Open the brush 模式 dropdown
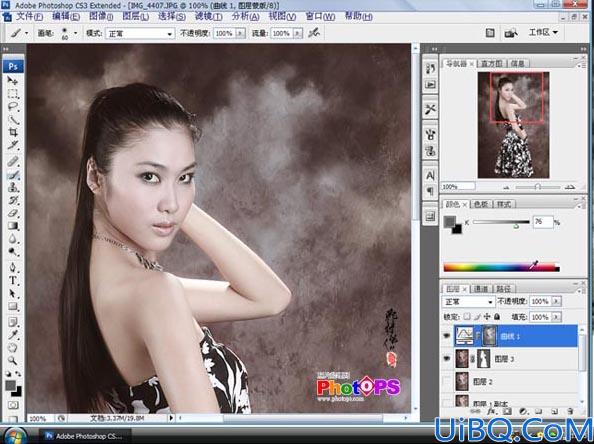 coord(140,34)
